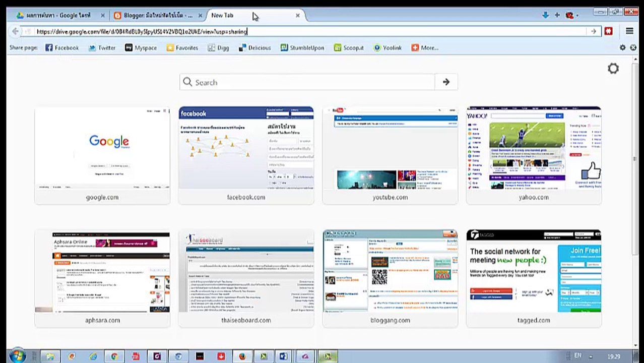The width and height of the screenshot is (644, 363).
Task: Share page to Scoop.it
Action: (x=348, y=48)
